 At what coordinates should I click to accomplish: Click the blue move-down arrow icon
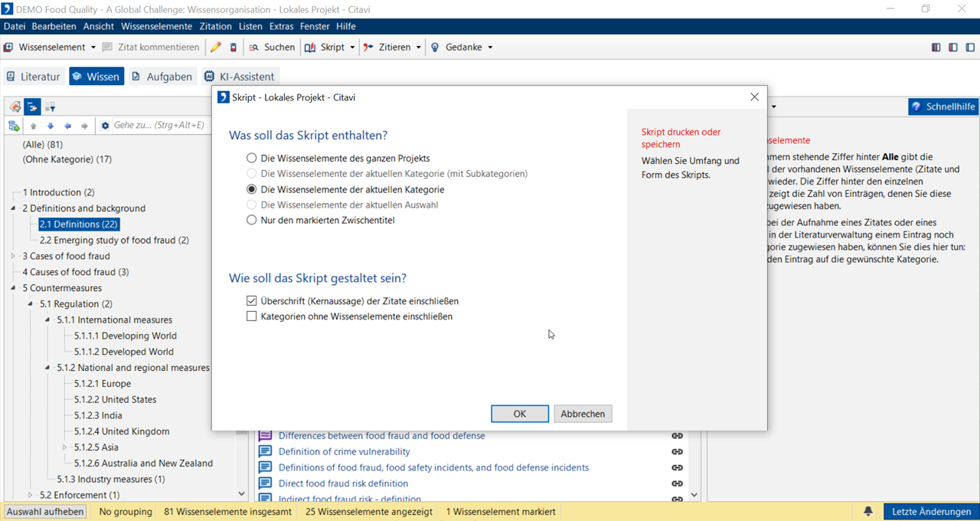click(x=51, y=126)
